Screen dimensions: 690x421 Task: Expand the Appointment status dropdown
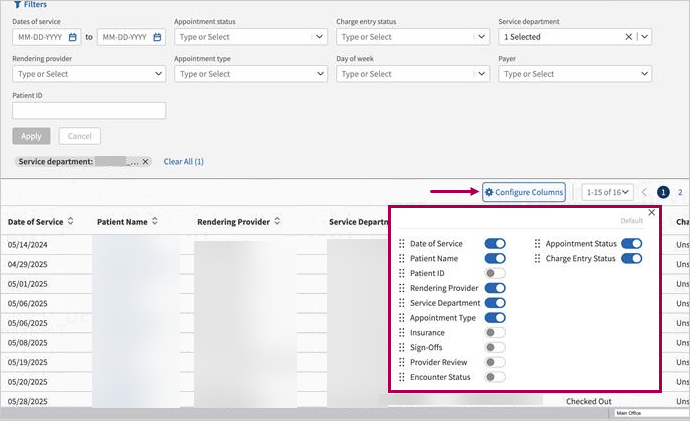(319, 37)
